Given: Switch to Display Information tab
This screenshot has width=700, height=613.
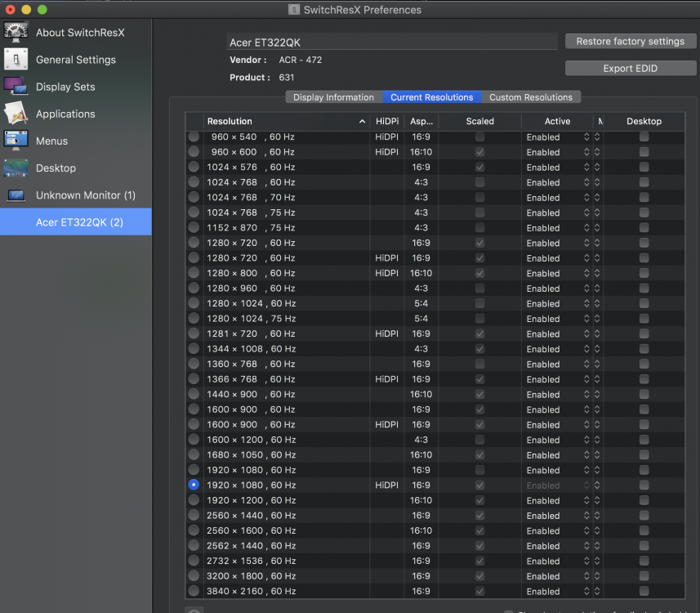Looking at the screenshot, I should point(333,97).
